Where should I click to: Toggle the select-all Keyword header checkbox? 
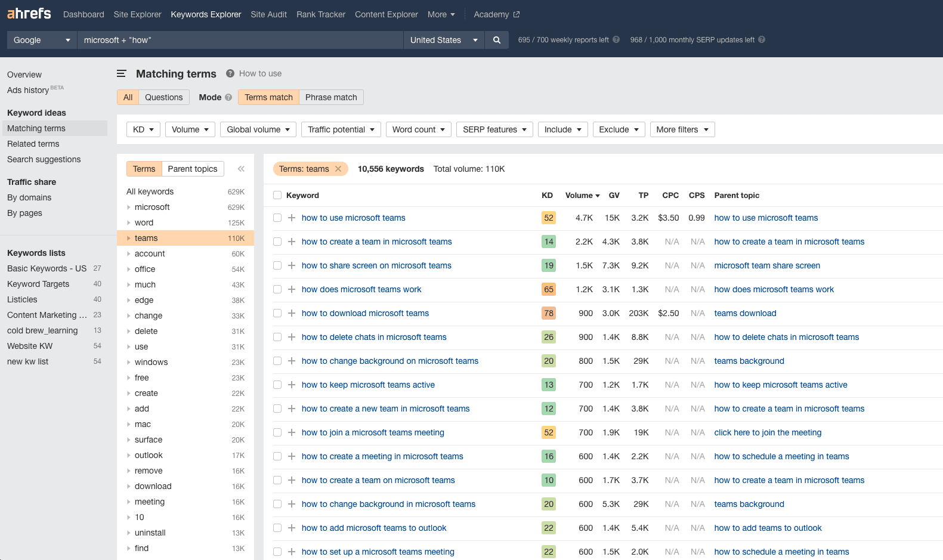click(x=277, y=195)
